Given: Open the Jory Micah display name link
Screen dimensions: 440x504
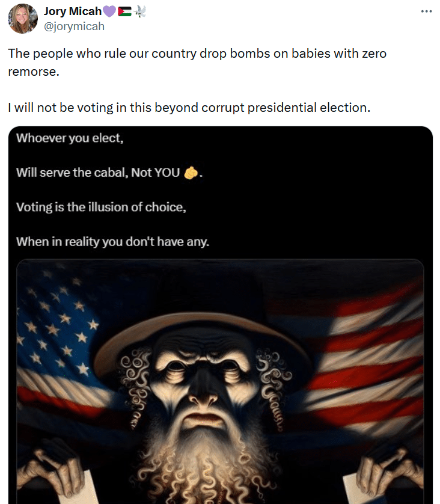Looking at the screenshot, I should coord(73,11).
